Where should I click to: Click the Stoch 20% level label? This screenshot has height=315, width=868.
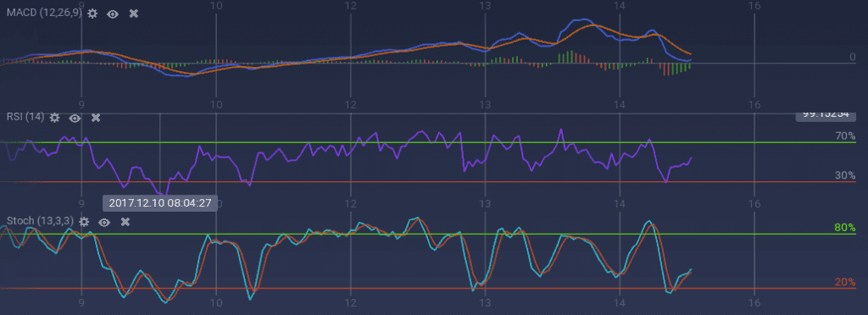click(x=845, y=282)
